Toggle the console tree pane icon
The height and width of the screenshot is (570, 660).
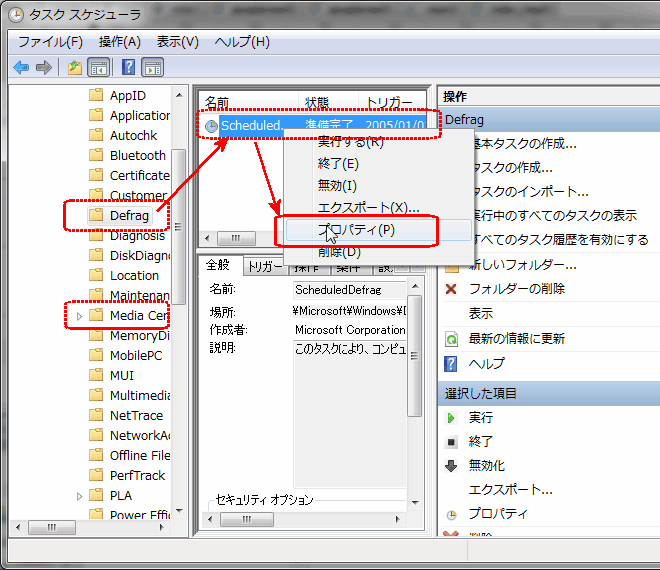pos(99,68)
